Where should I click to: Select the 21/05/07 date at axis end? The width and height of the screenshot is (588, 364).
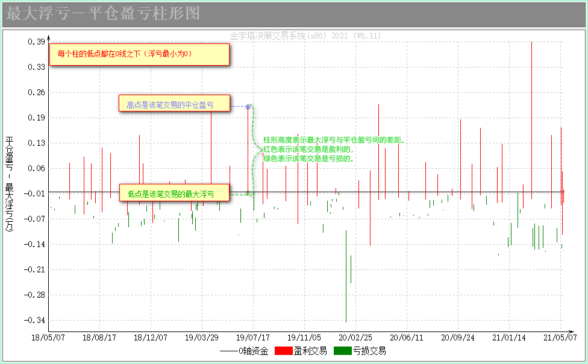tap(560, 338)
